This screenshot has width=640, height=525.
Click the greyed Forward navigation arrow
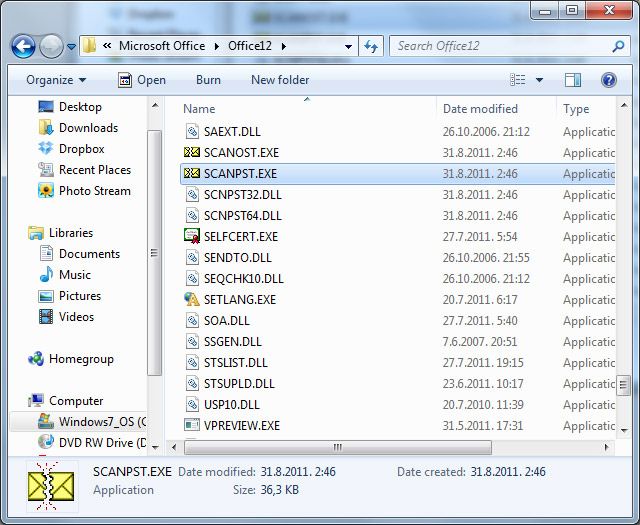[x=51, y=47]
